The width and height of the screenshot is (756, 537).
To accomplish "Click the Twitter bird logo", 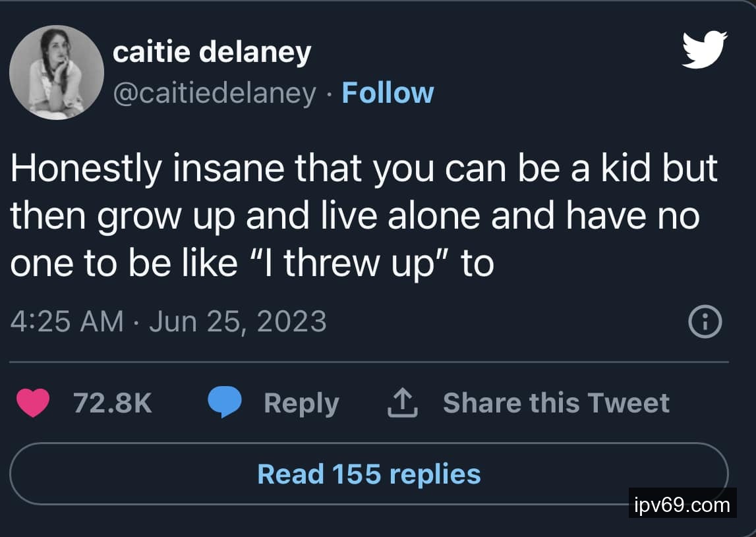I will [704, 49].
